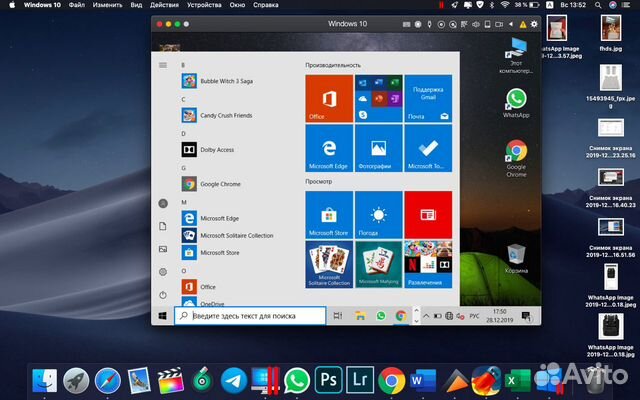Click Parallels camera device icon
Image resolution: width=640 pixels, height=400 pixels.
click(x=499, y=24)
